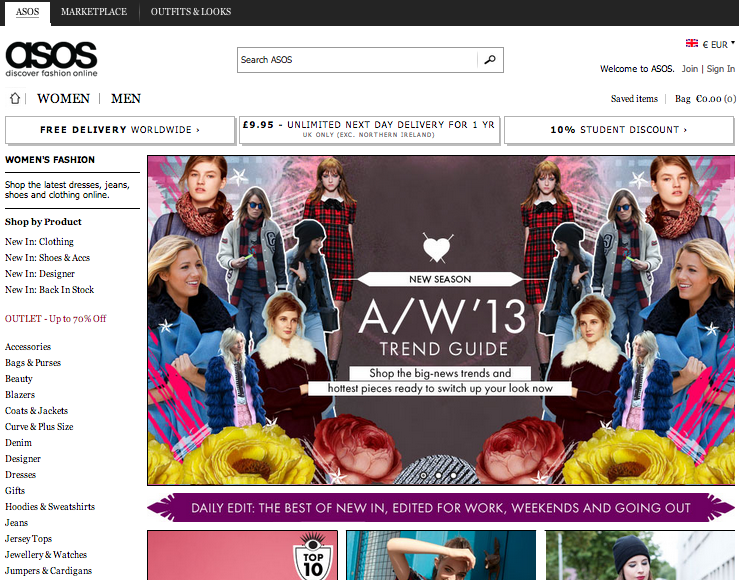This screenshot has width=739, height=580.
Task: Select the first carousel dot on banner
Action: click(423, 476)
